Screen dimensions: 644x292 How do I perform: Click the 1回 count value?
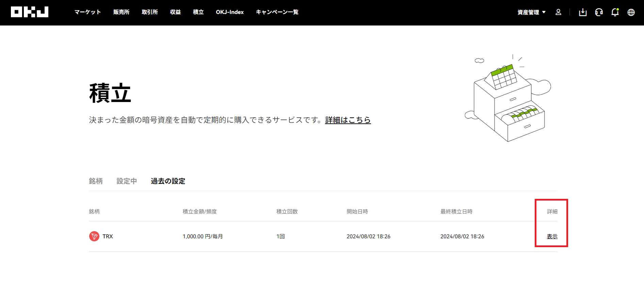(280, 236)
